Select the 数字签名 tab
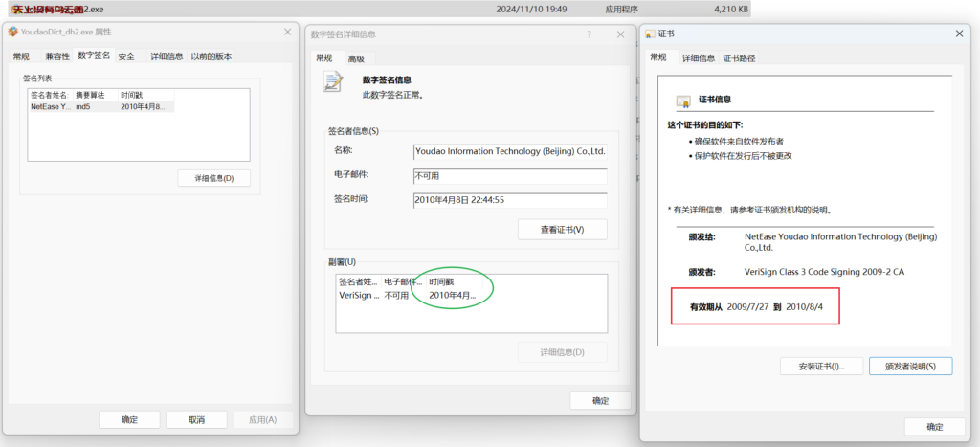This screenshot has height=447, width=980. 94,55
